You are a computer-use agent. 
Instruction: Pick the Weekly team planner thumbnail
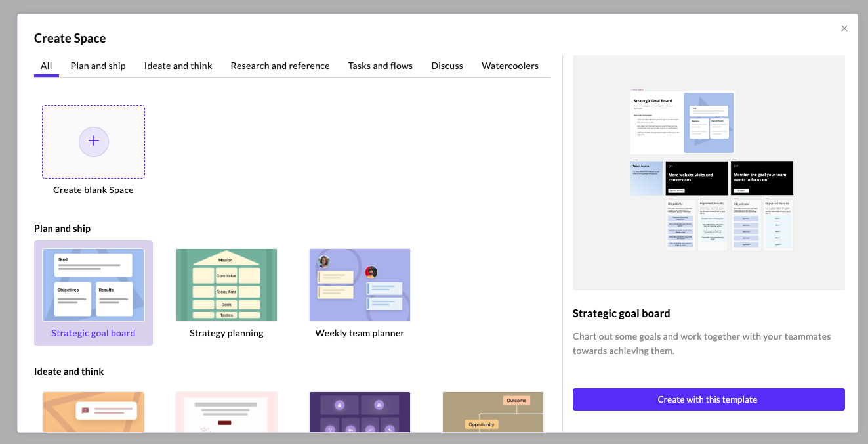(360, 285)
